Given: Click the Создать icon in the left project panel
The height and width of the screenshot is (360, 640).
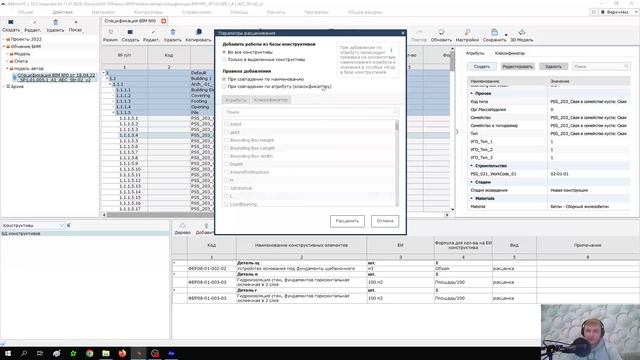Looking at the screenshot, I should [11, 22].
